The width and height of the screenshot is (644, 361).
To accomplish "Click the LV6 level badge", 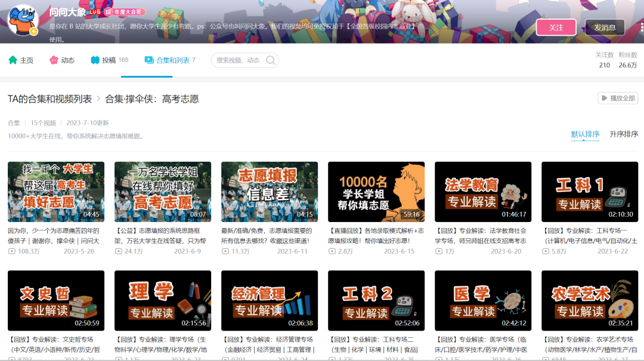I will tap(95, 12).
